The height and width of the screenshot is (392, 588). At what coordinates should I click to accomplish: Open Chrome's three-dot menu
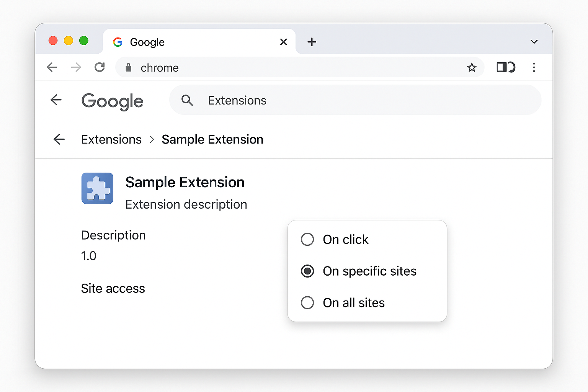point(534,67)
